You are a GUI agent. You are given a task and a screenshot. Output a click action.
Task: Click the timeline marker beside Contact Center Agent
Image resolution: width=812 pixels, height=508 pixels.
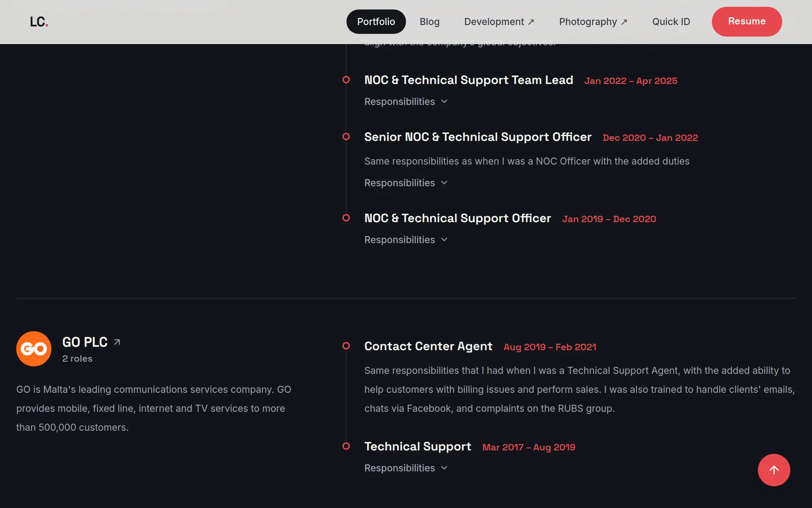coord(346,346)
